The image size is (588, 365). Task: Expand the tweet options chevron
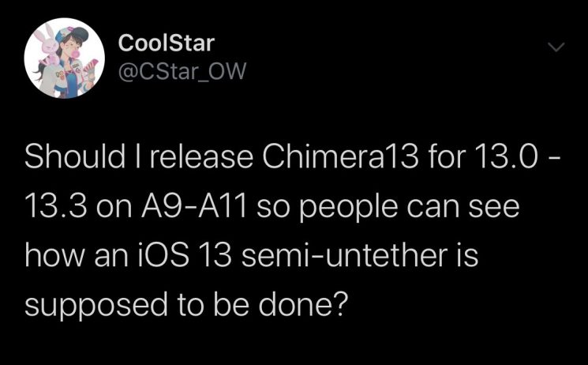(x=556, y=47)
